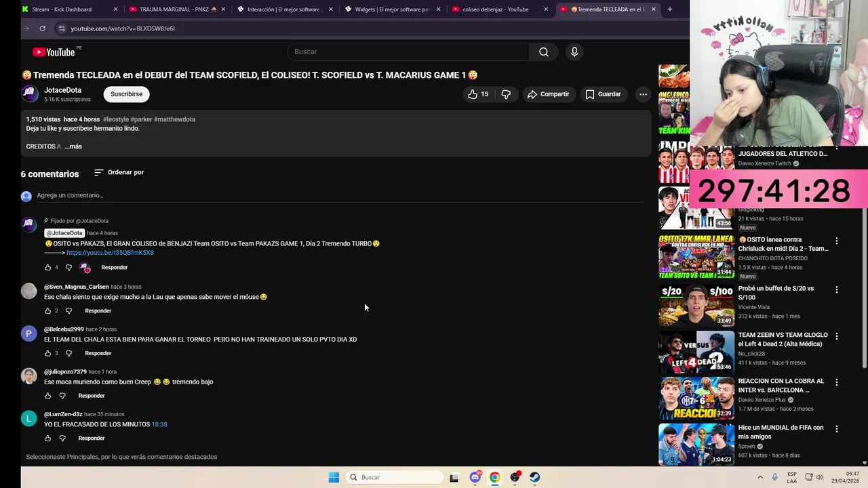This screenshot has height=488, width=868.
Task: Like the pinned JotaceDota comment
Action: 47,268
